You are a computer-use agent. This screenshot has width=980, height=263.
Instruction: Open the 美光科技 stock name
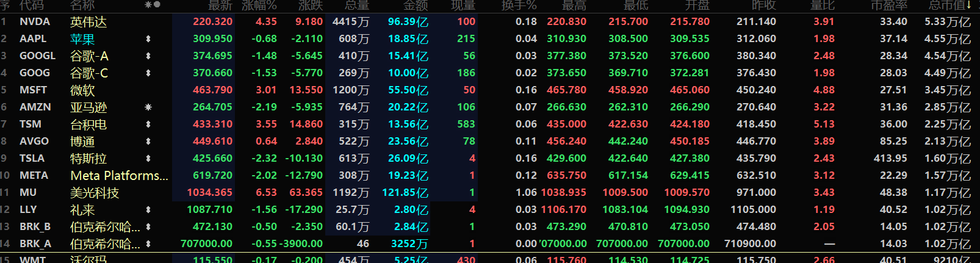(x=95, y=193)
